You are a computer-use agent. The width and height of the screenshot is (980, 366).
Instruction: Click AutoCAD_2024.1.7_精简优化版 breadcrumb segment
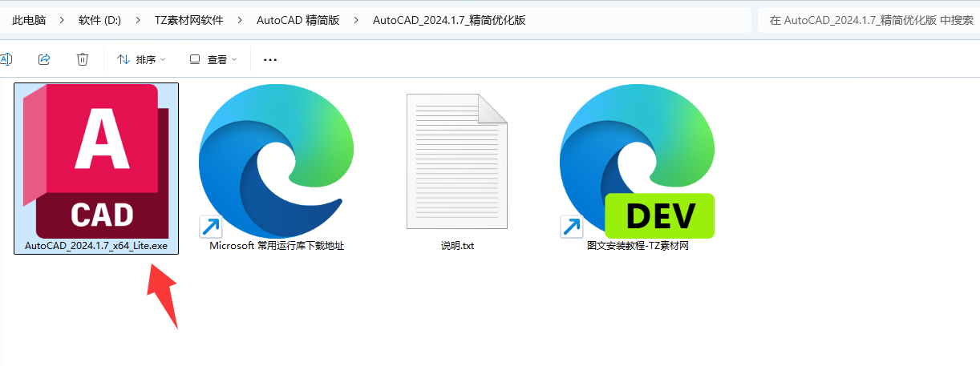coord(449,20)
